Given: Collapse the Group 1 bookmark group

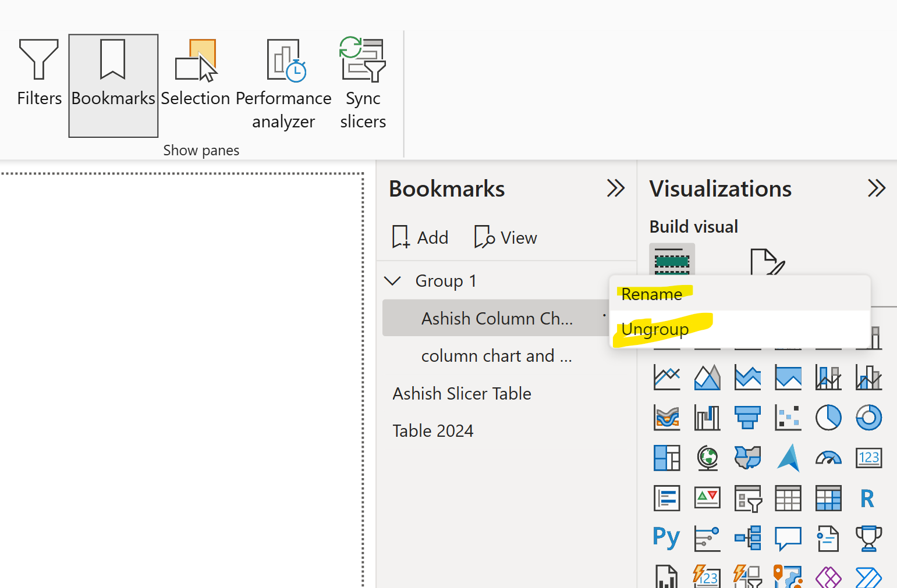Looking at the screenshot, I should pos(393,280).
